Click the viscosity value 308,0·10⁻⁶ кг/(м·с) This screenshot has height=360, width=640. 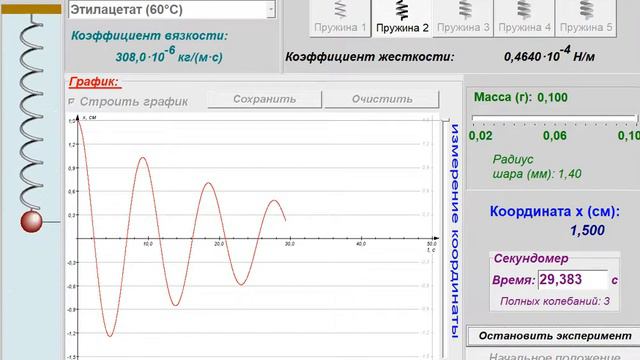point(169,56)
